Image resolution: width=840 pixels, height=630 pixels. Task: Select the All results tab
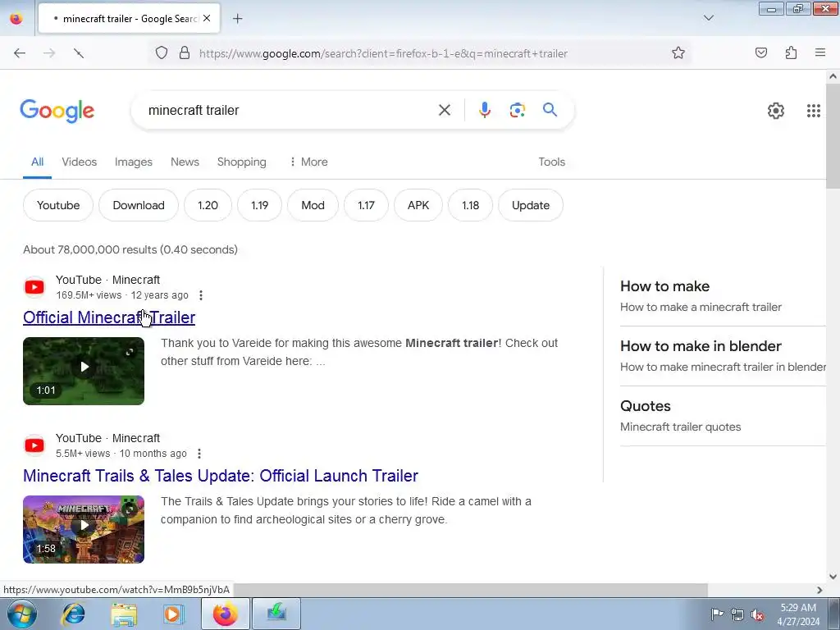(x=37, y=162)
